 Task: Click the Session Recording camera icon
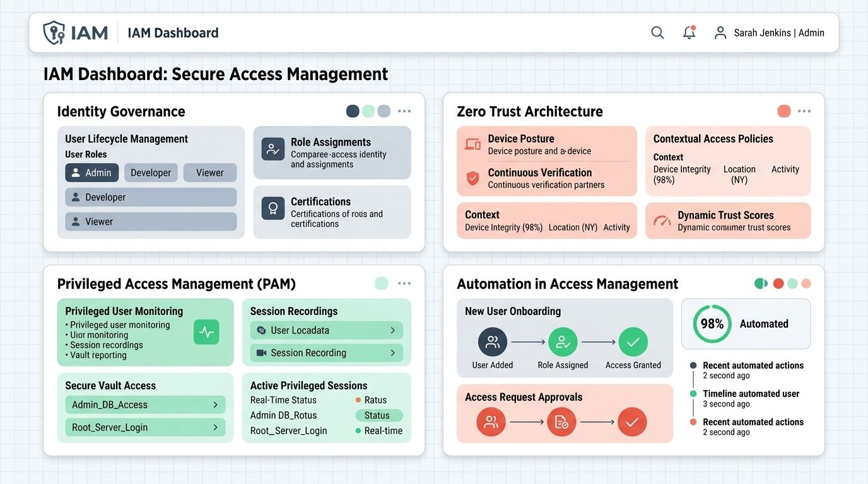coord(261,353)
